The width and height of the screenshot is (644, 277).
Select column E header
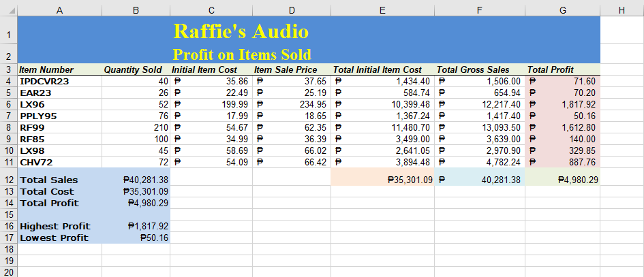click(x=382, y=11)
